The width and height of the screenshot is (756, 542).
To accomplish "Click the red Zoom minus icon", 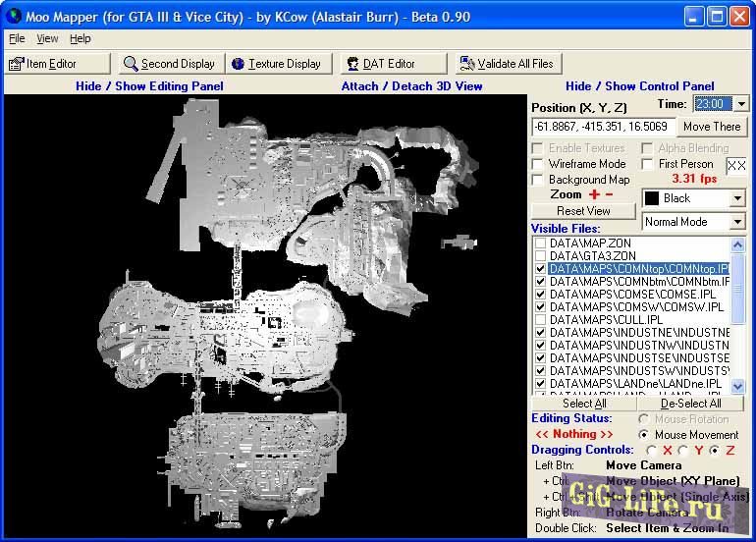I will click(x=609, y=194).
